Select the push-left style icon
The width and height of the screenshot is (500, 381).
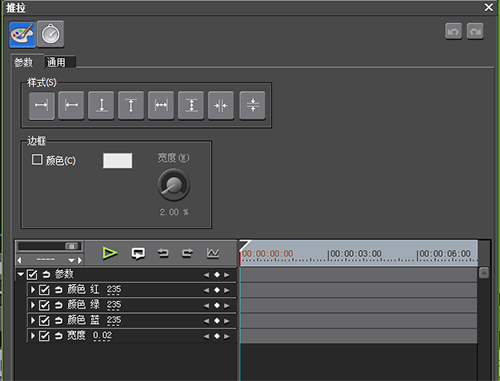pyautogui.click(x=71, y=105)
